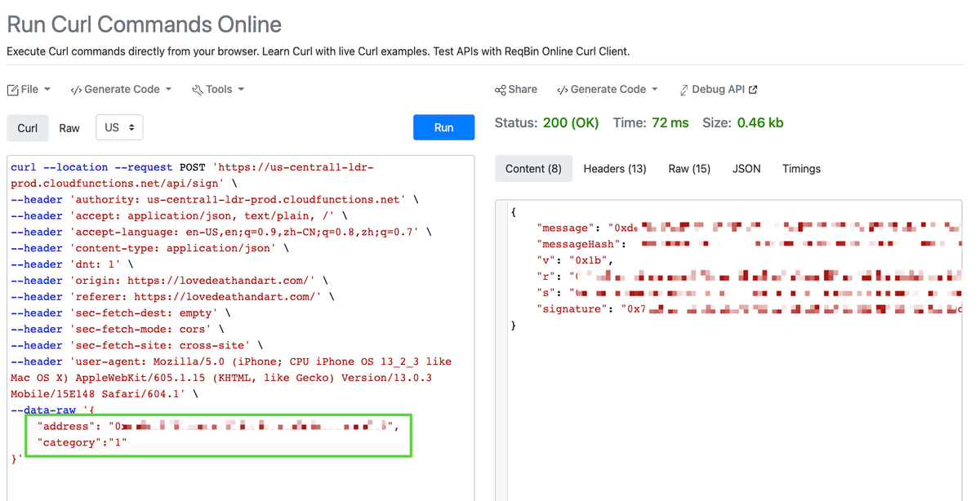Select the JSON response tab
The width and height of the screenshot is (980, 501).
coord(746,169)
